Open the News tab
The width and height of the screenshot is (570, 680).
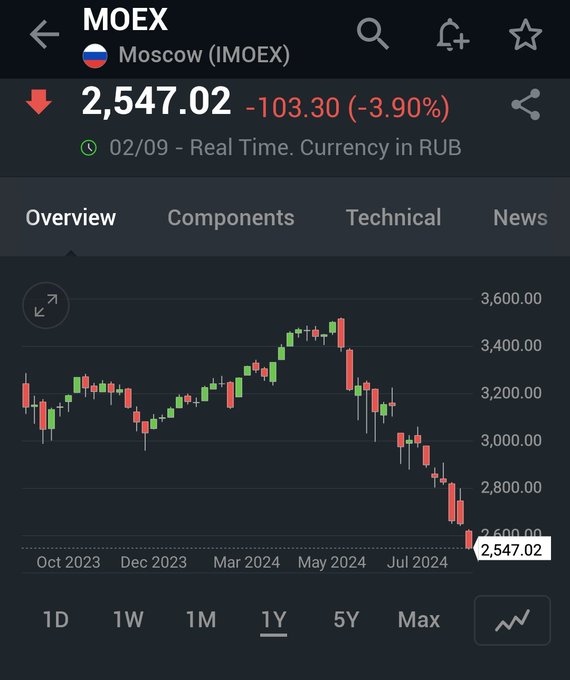coord(520,217)
